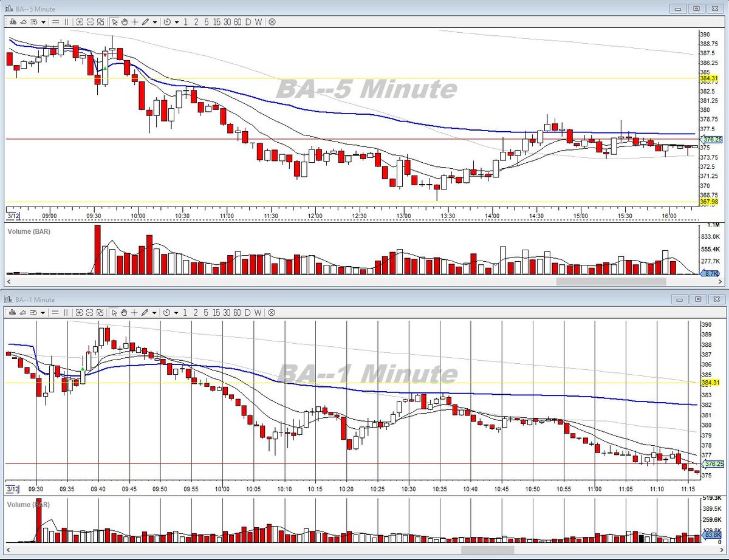
Task: Expand studies dropdown arrow in BA--1 Minute toolbar
Action: (x=43, y=312)
